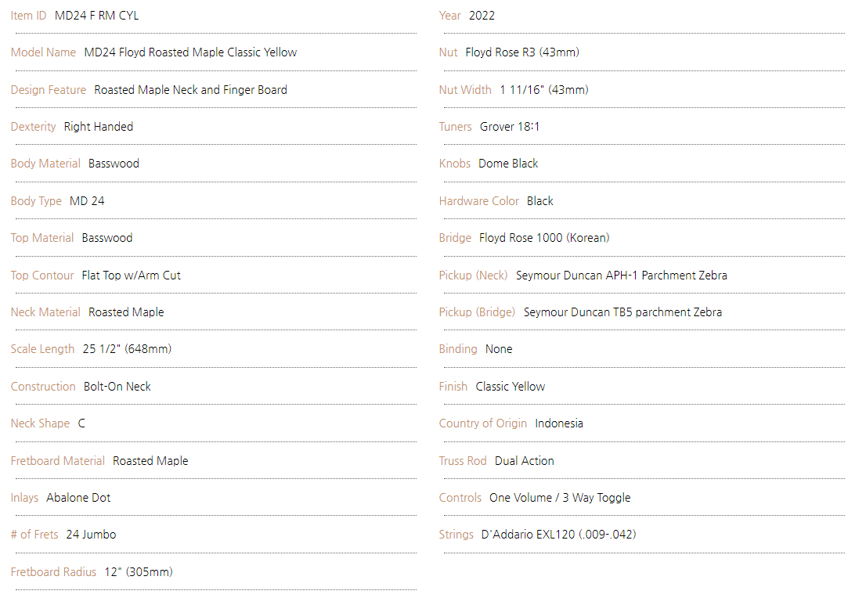Click the Roasted Maple Neck and Finger Board text
The width and height of the screenshot is (866, 616).
tap(190, 90)
